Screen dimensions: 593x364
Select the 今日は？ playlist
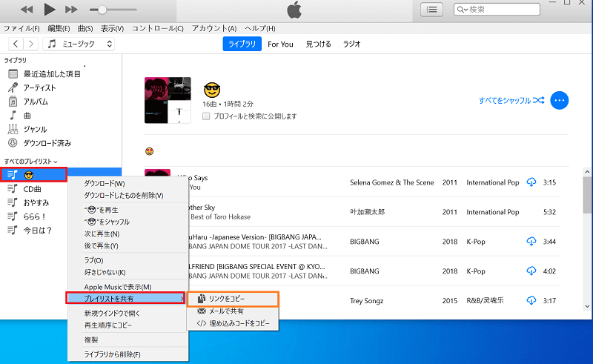point(37,231)
